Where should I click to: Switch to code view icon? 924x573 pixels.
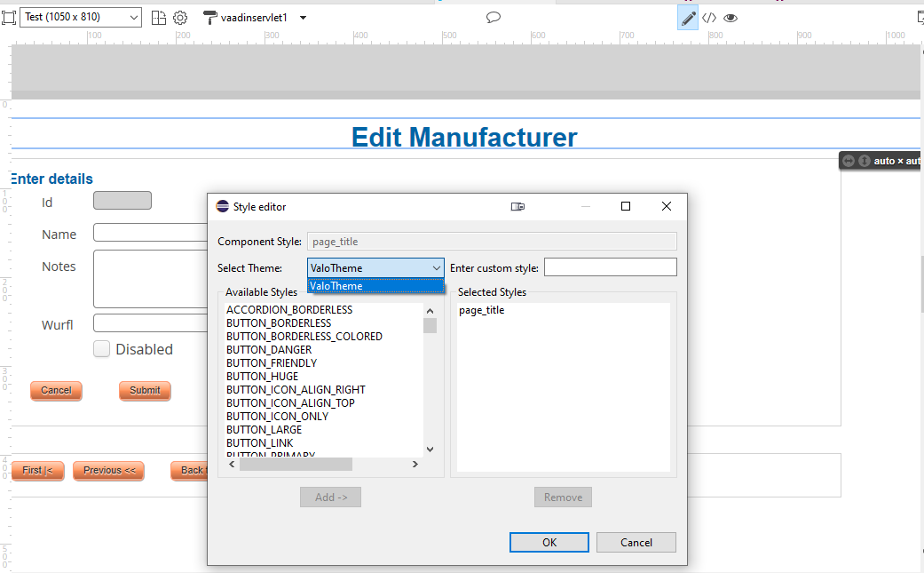[x=709, y=18]
